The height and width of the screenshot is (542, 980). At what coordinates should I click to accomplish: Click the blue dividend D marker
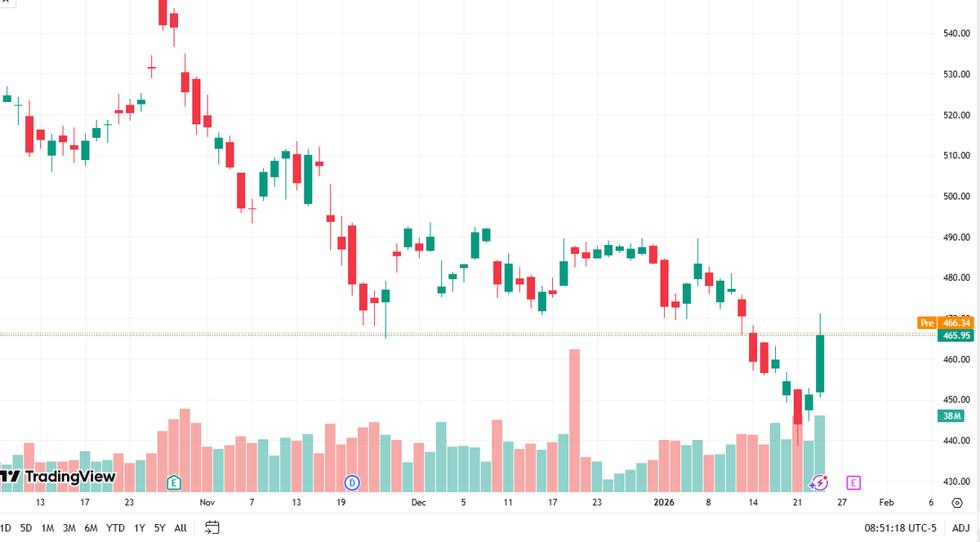click(x=353, y=482)
